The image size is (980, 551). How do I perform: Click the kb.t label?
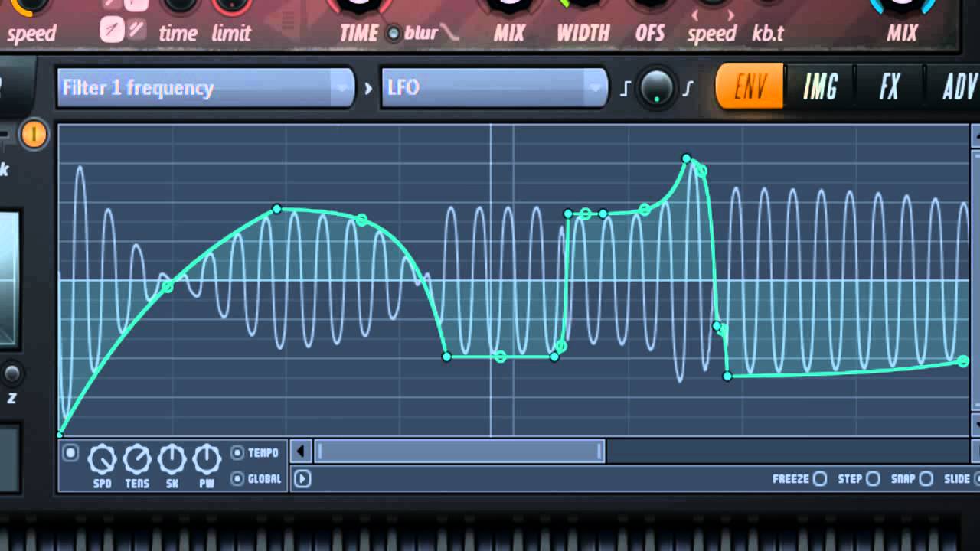[x=768, y=34]
